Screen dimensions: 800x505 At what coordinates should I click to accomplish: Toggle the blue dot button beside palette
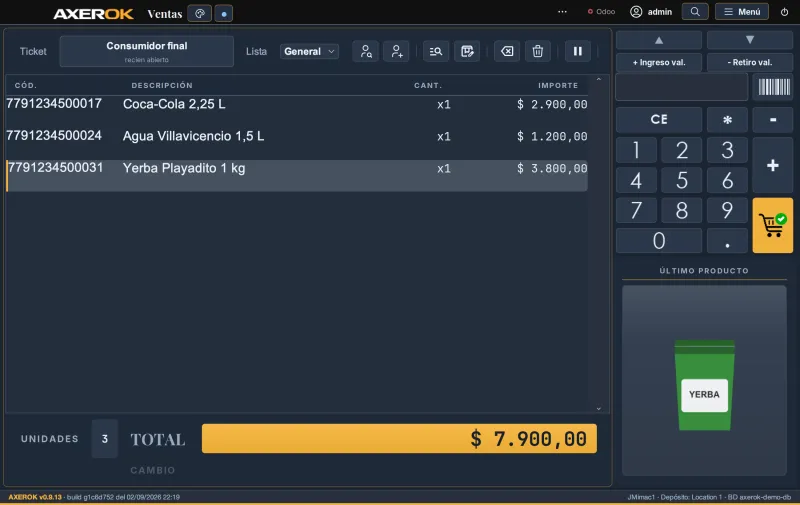(x=223, y=13)
